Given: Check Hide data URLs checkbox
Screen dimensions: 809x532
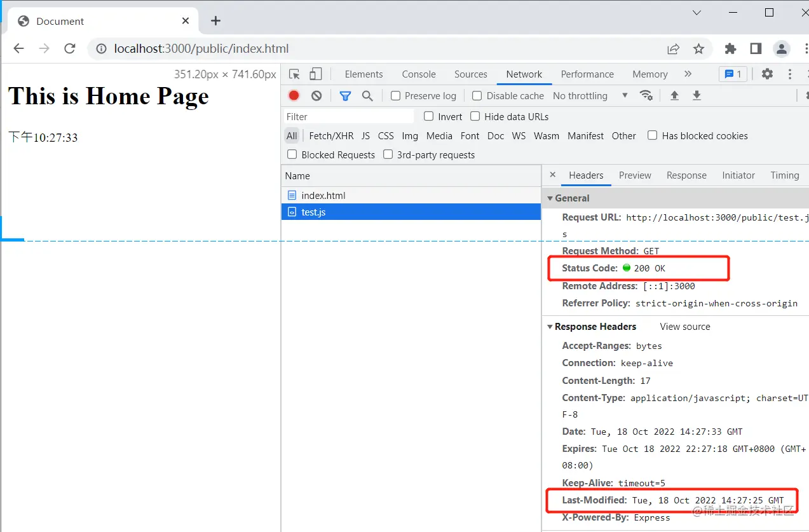Looking at the screenshot, I should [475, 116].
